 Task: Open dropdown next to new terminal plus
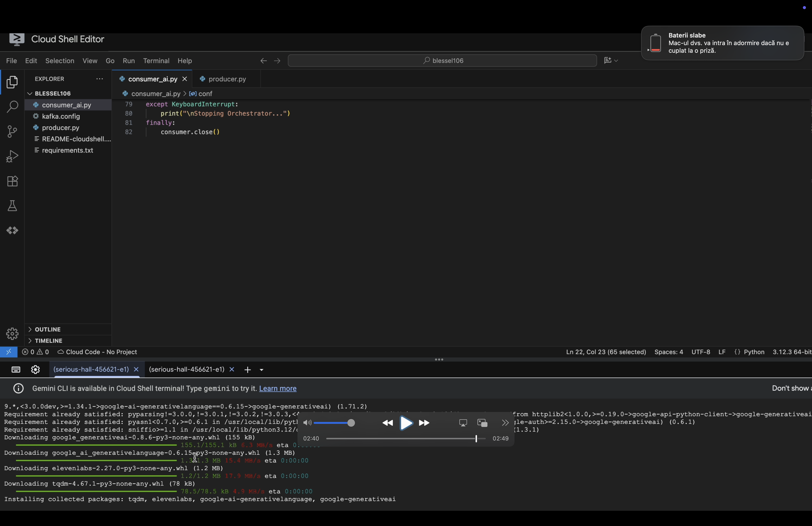pyautogui.click(x=262, y=370)
